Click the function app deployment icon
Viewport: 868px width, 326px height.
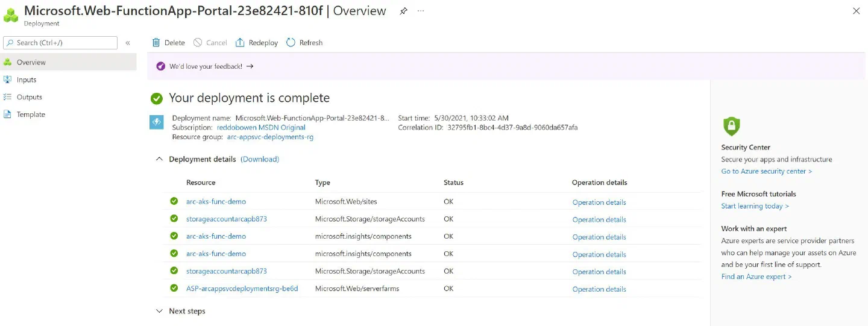(x=156, y=122)
